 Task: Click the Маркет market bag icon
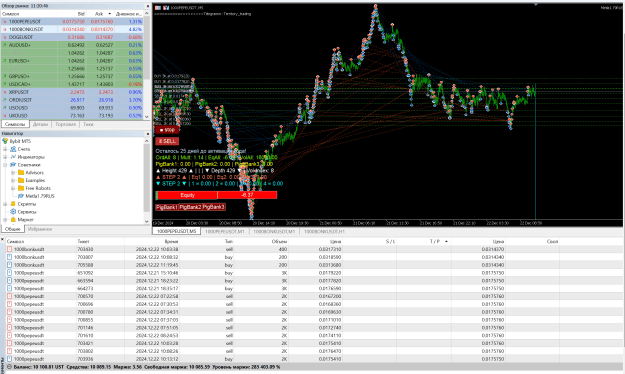pyautogui.click(x=13, y=220)
